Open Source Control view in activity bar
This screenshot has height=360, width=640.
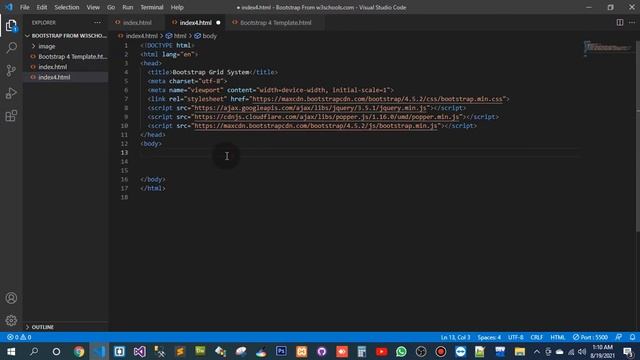(11, 71)
